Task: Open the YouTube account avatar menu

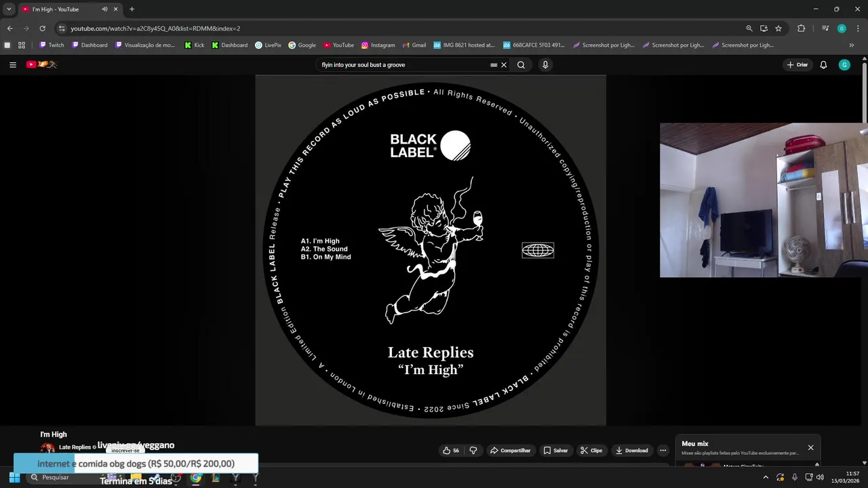Action: (x=844, y=65)
